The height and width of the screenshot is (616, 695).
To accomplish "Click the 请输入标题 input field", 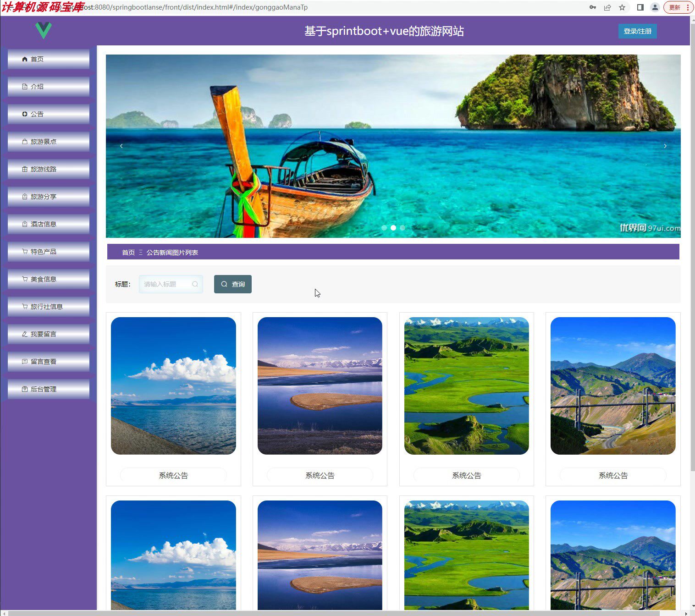I will (x=167, y=284).
